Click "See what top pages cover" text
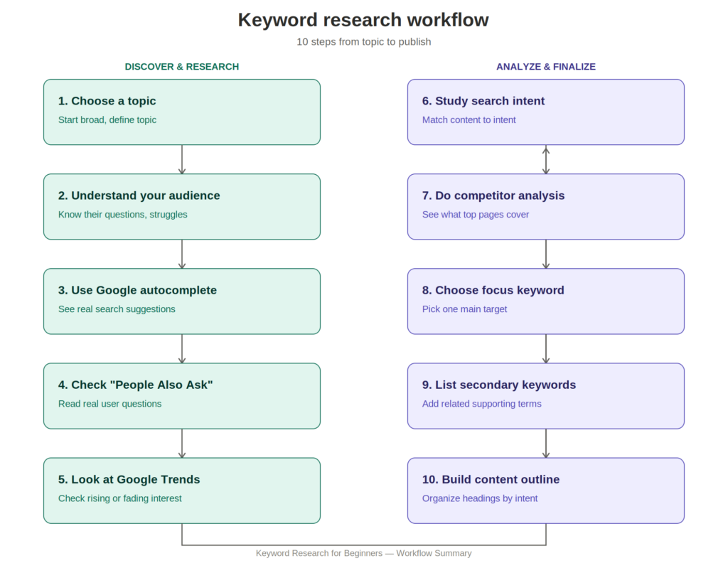The image size is (728, 578). coord(476,215)
